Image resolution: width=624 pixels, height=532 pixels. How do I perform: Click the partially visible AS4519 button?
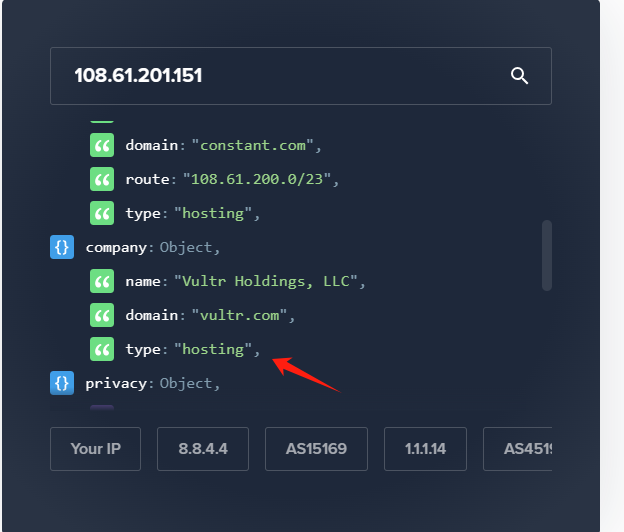pos(518,449)
